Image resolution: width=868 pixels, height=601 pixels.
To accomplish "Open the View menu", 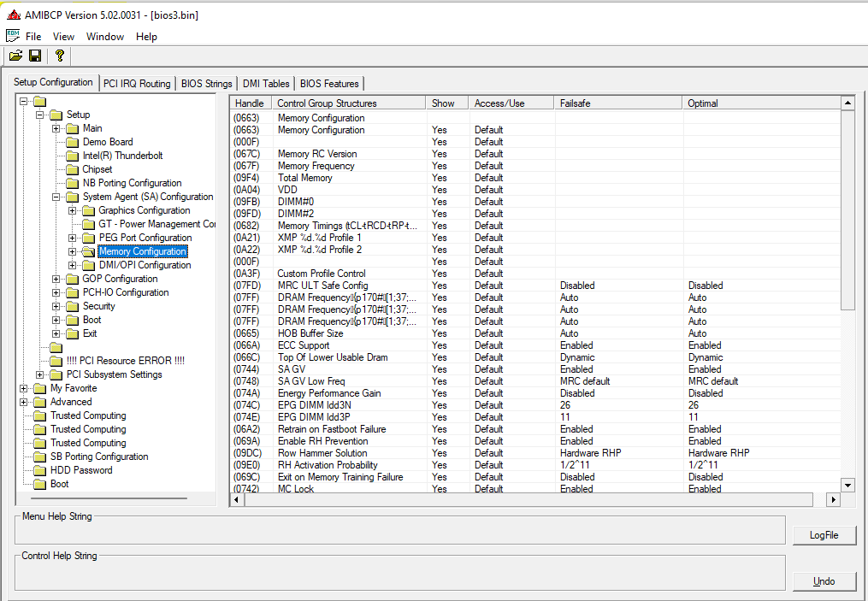I will pyautogui.click(x=63, y=37).
